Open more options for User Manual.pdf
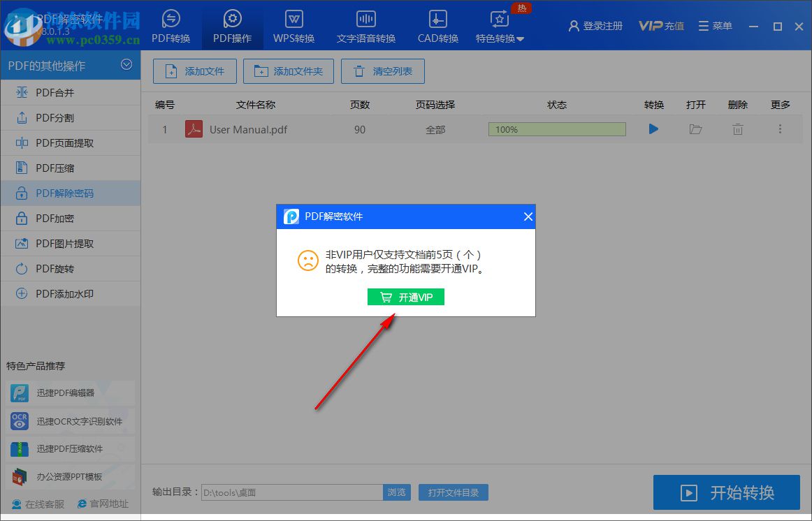This screenshot has width=812, height=521. pyautogui.click(x=781, y=129)
